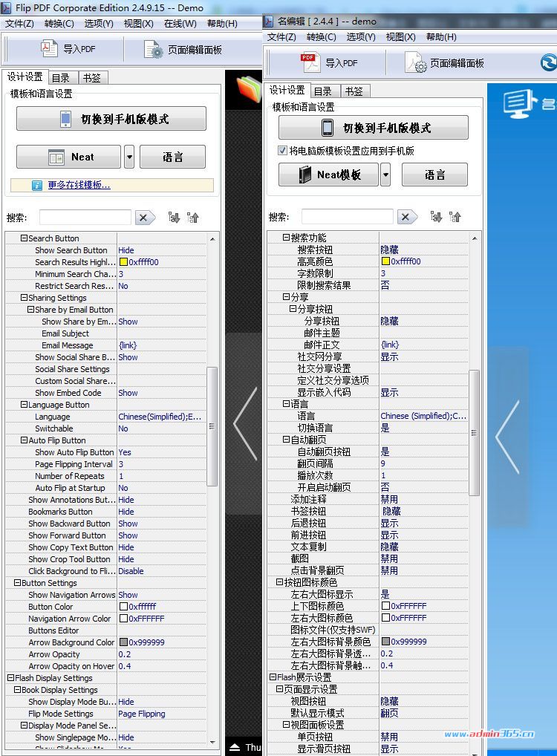Collapse the Sharing Settings group
Viewport: 557px width, 756px height.
pos(24,298)
